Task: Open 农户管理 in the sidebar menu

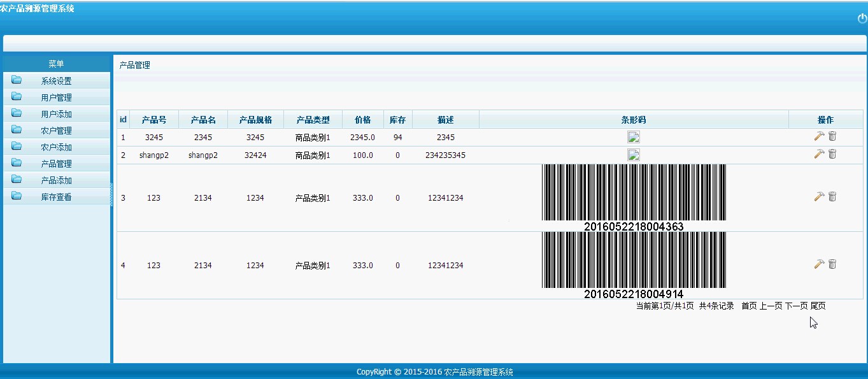Action: [x=56, y=131]
